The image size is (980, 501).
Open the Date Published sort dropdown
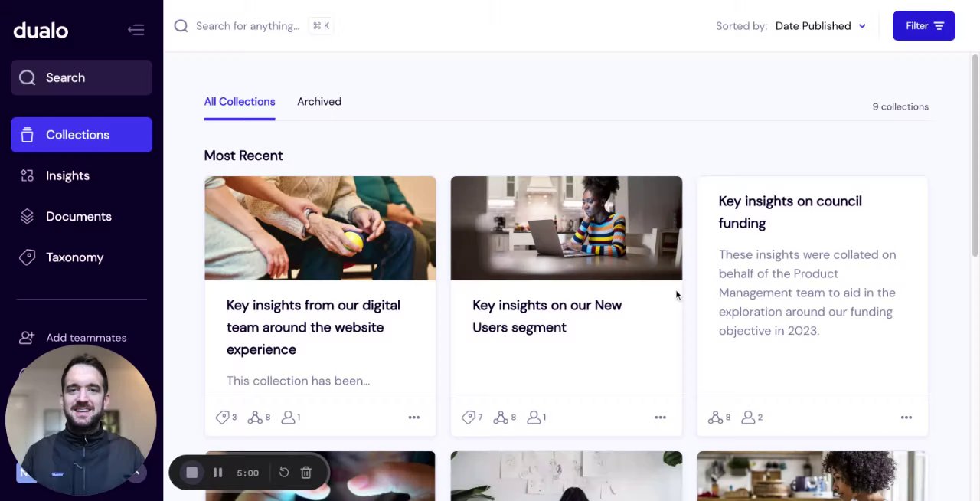tap(821, 26)
